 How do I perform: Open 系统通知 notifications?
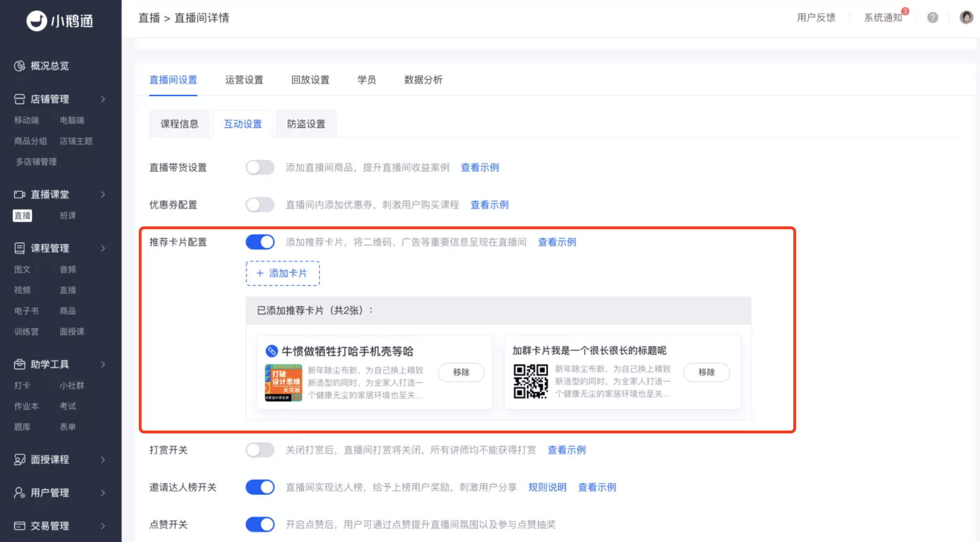tap(883, 18)
